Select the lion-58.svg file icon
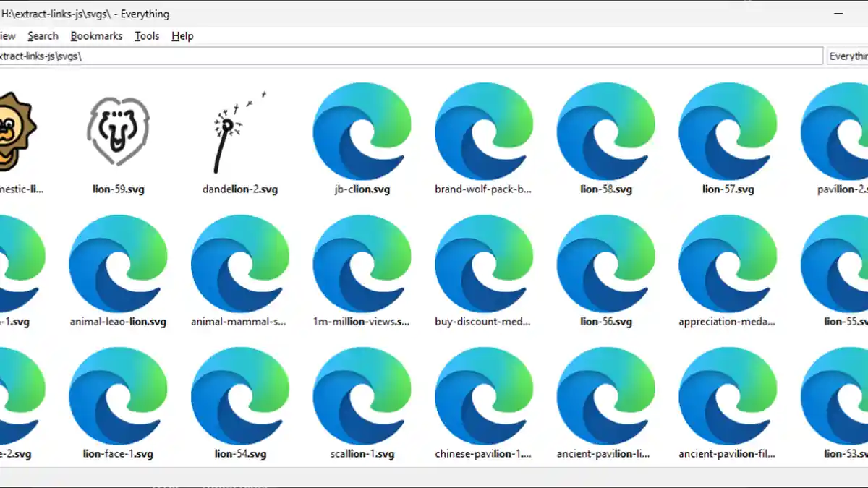The width and height of the screenshot is (868, 488). [606, 131]
